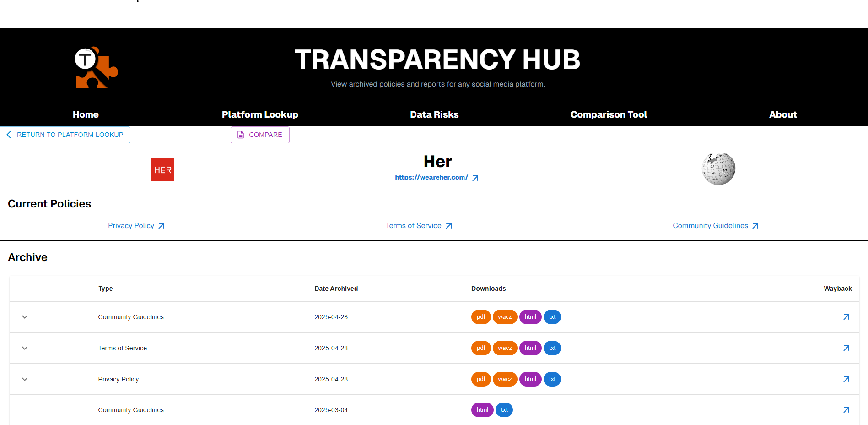
Task: Open Wayback arrow for 2025-03-04 Community Guidelines
Action: 846,410
